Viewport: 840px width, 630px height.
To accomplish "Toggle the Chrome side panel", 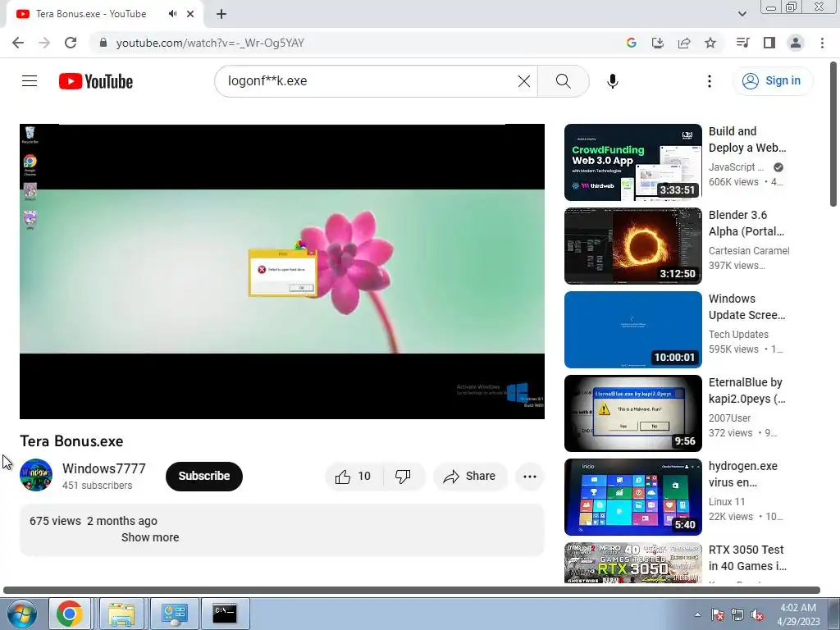I will 769,43.
